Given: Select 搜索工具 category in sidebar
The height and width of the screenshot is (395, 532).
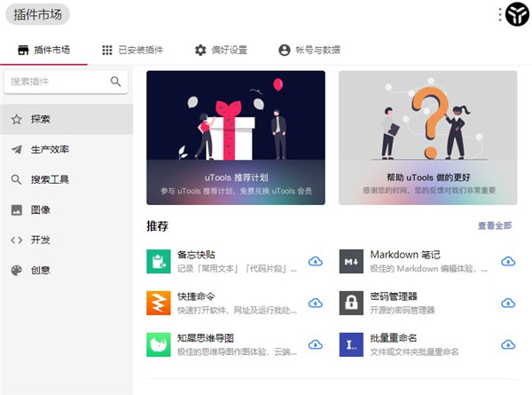Looking at the screenshot, I should point(66,179).
